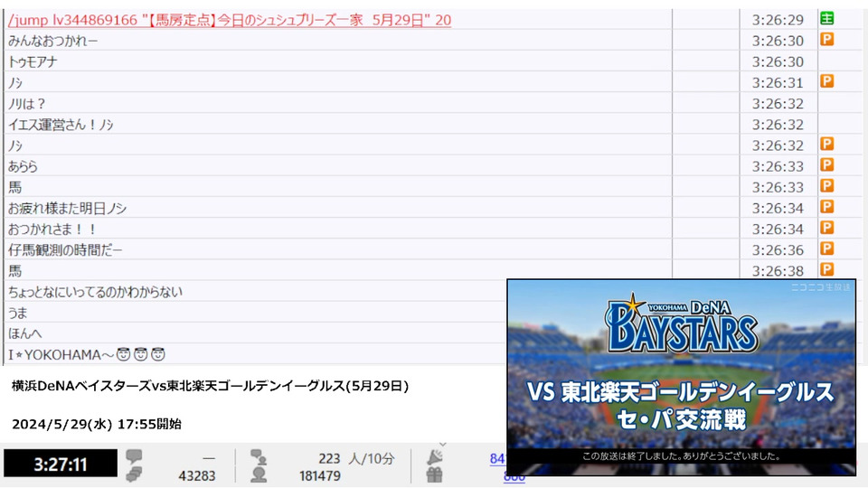Viewport: 868px width, 488px height.
Task: Click the premium P badge in 仔馬観測の時間だー row
Action: 826,249
